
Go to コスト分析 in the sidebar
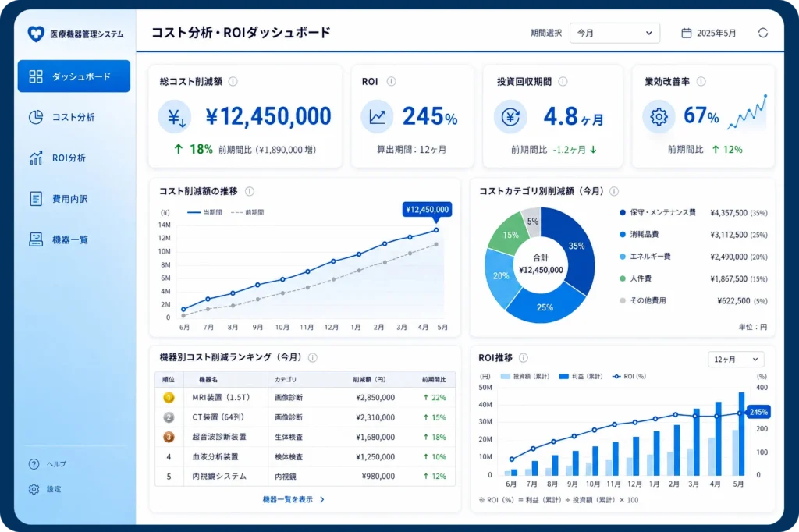point(74,117)
